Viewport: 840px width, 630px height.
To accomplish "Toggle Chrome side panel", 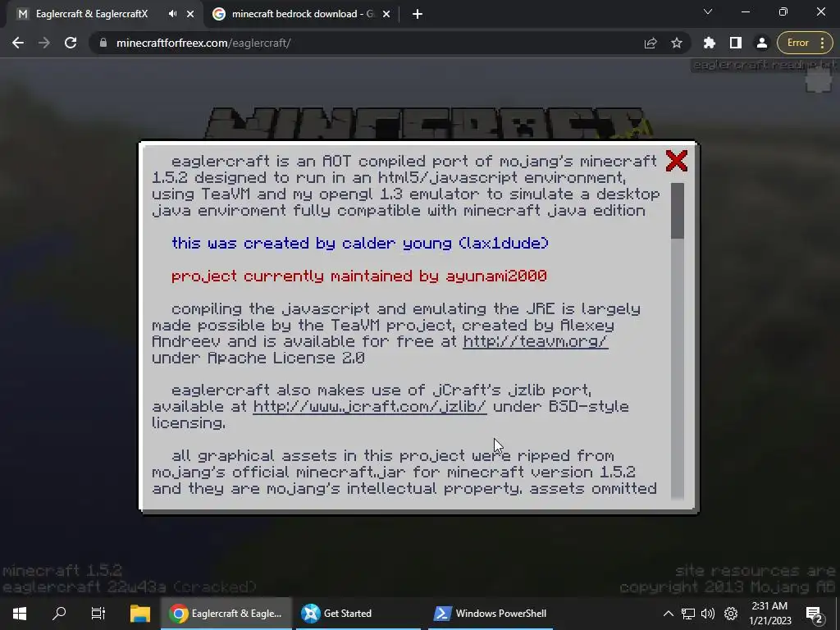I will tap(736, 43).
